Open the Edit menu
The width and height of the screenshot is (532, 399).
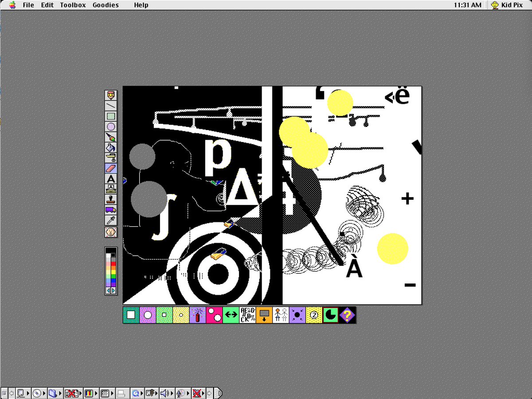point(47,5)
